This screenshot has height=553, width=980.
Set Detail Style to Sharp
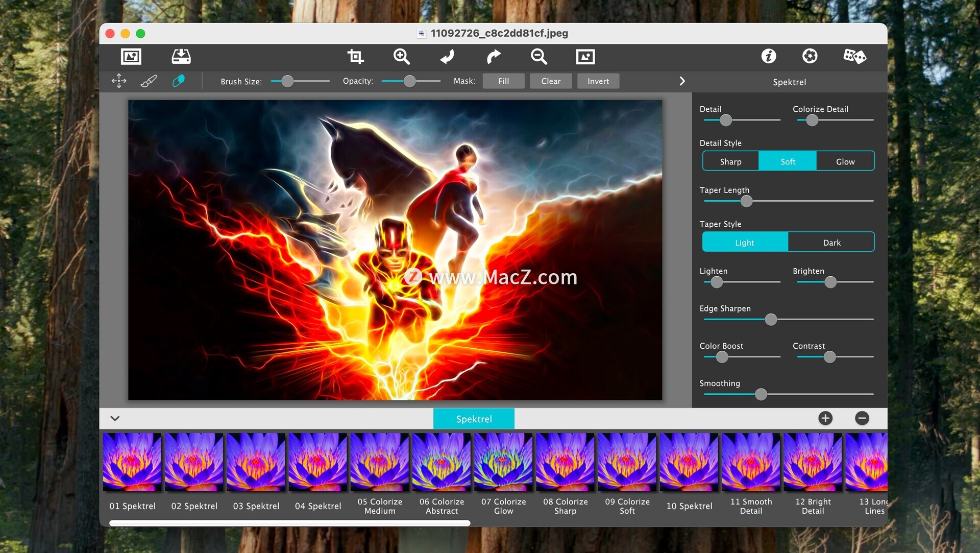(731, 161)
